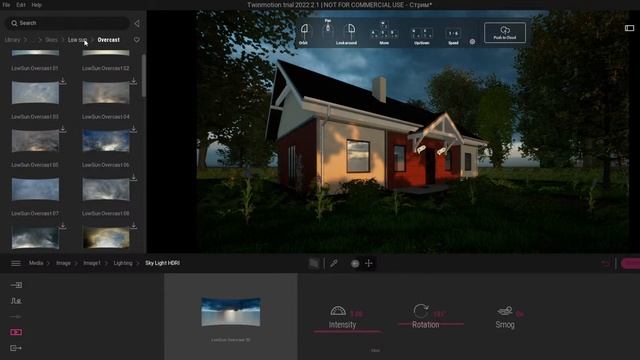Go to Lighting breadcrumb
Image resolution: width=640 pixels, height=360 pixels.
(x=123, y=263)
